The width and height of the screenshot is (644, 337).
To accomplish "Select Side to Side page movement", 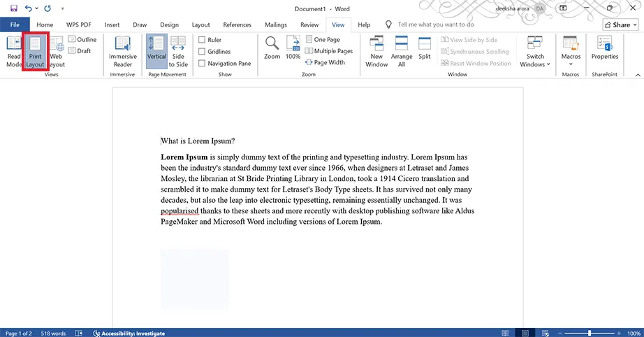I will 178,52.
